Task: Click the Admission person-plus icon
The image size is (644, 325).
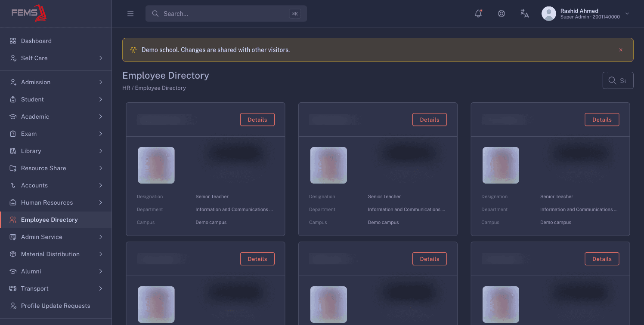Action: pyautogui.click(x=13, y=82)
